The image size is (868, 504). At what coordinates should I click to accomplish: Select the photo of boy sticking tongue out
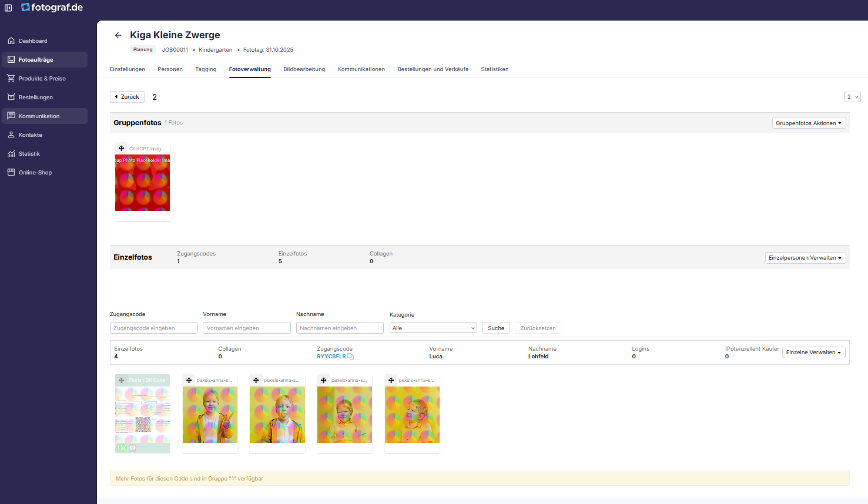(x=277, y=415)
